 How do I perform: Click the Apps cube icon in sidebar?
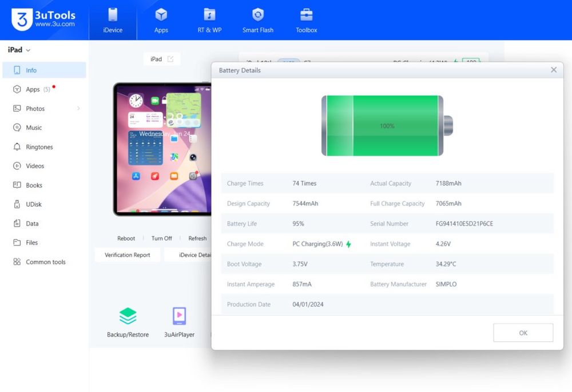(x=17, y=89)
